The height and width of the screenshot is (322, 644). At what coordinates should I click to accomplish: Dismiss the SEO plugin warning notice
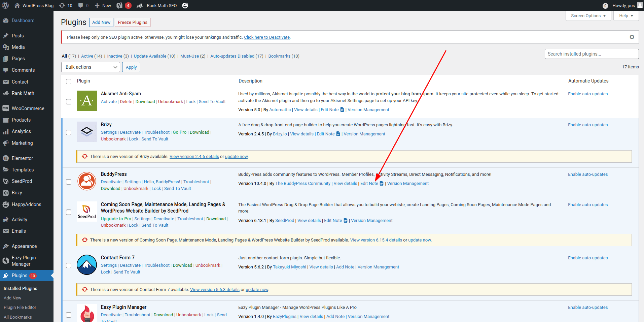click(x=632, y=37)
